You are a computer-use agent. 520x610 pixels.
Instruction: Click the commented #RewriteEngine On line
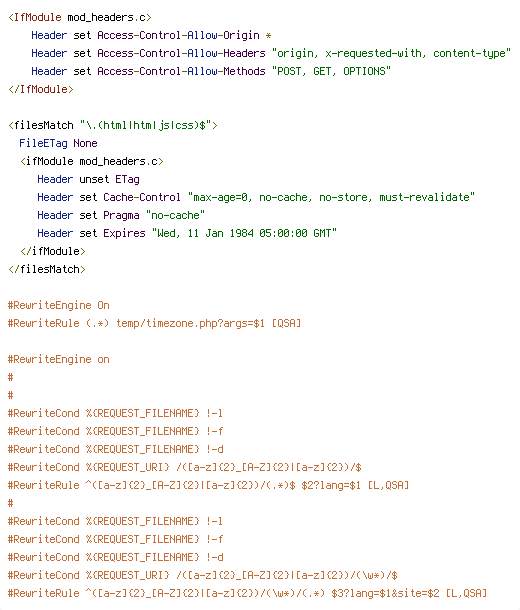click(x=59, y=305)
